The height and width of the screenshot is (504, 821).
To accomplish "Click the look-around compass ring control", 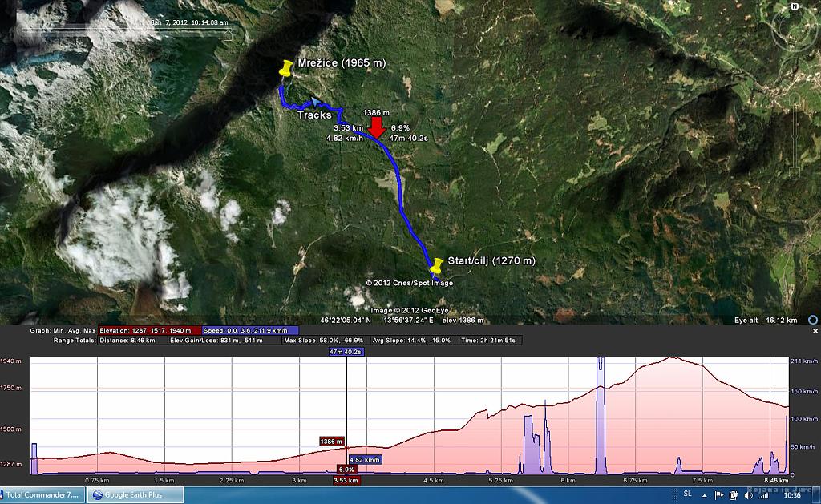I will (x=794, y=30).
